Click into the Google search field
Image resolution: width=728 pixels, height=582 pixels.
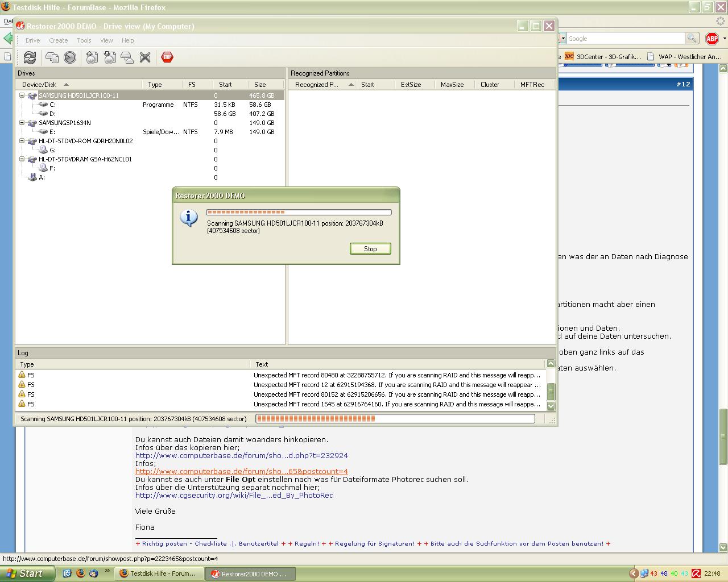tap(626, 38)
